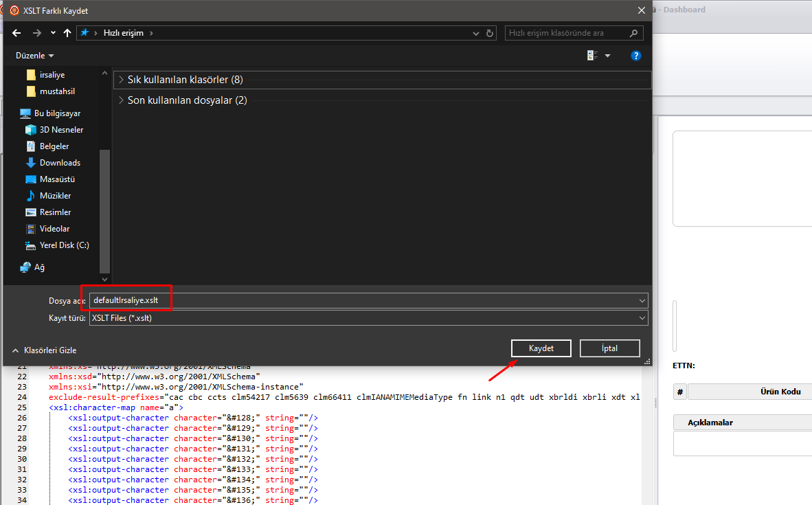Expand Sık kullanılan klasörler group

coord(185,80)
